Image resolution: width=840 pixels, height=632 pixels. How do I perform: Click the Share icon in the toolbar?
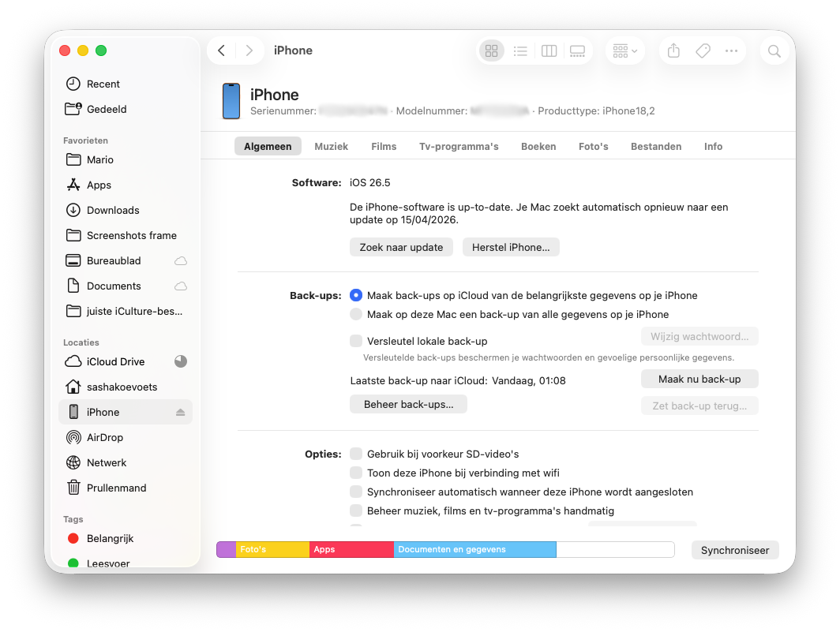click(673, 51)
